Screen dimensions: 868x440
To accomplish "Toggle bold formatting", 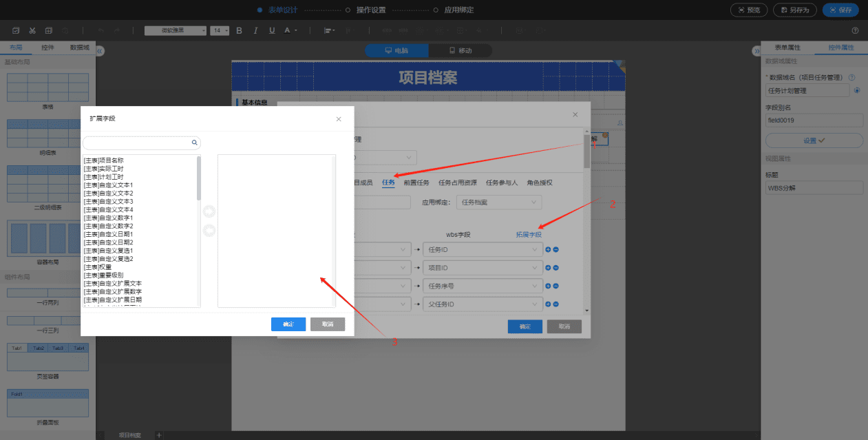I will tap(240, 30).
